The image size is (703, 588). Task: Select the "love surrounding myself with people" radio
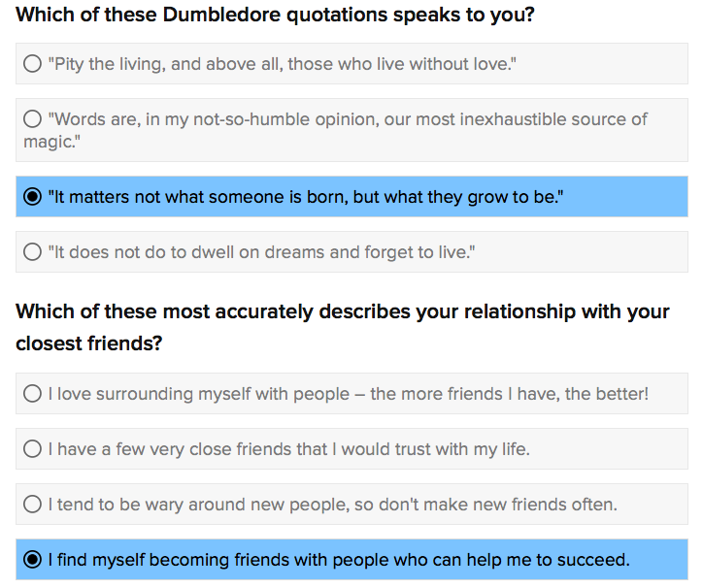32,394
